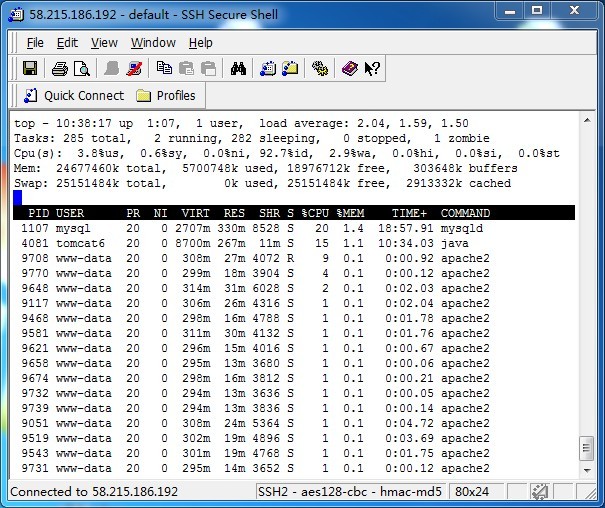This screenshot has width=605, height=508.
Task: Click the %CPU column header
Action: [315, 213]
